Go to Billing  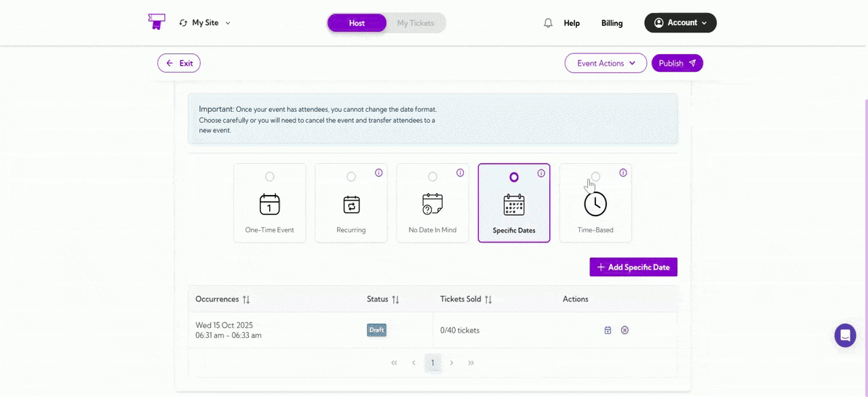612,23
